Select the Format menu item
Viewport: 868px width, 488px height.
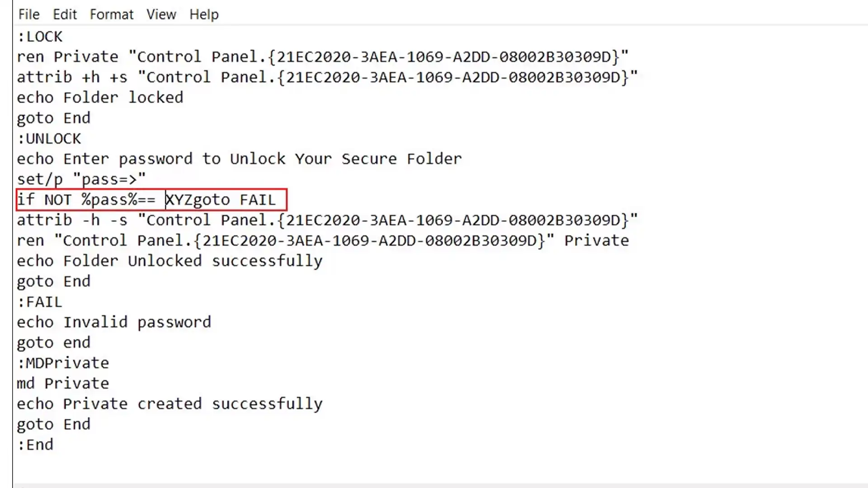pos(111,14)
